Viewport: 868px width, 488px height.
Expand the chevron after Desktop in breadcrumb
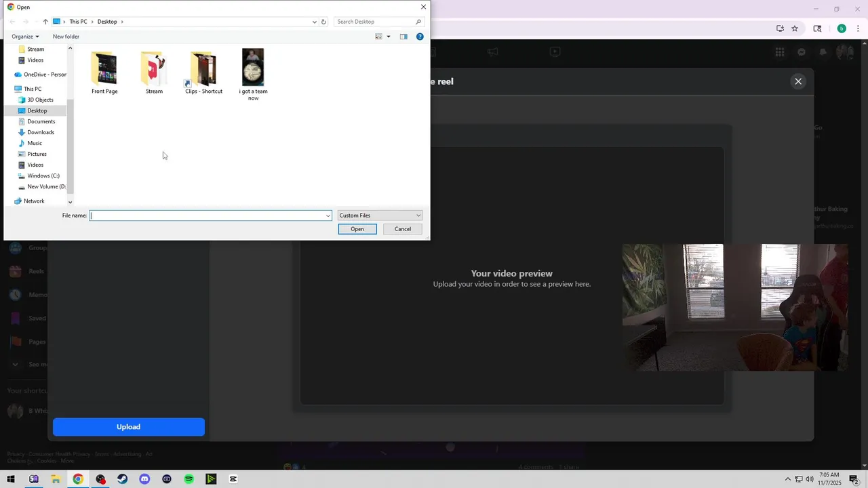coord(122,22)
